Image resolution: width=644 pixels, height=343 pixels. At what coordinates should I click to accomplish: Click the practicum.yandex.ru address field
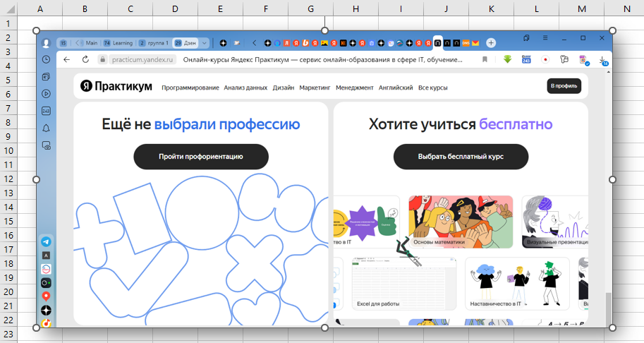pyautogui.click(x=142, y=59)
